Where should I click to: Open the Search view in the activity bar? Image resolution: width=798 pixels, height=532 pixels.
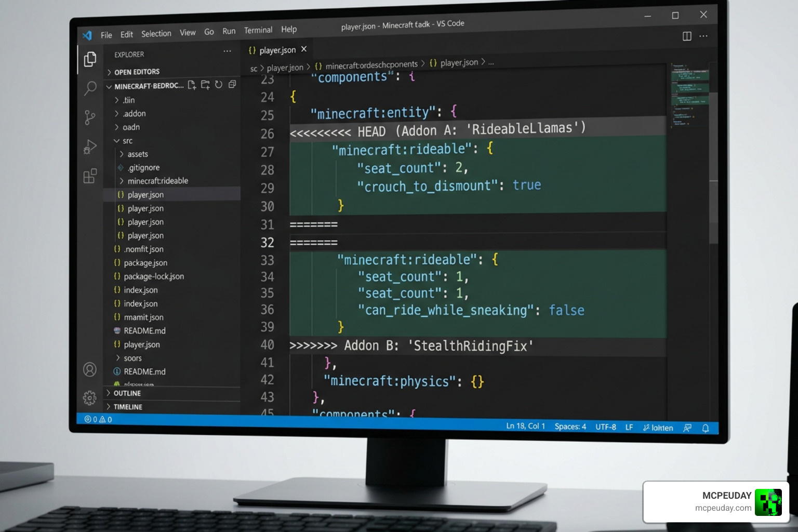90,88
